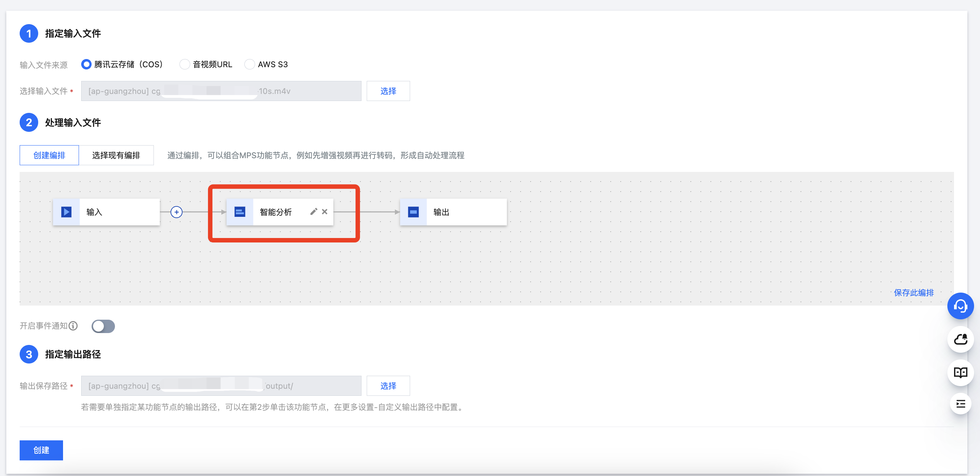Image resolution: width=980 pixels, height=476 pixels.
Task: Remove the 智能分析 node with the X icon
Action: click(x=324, y=212)
